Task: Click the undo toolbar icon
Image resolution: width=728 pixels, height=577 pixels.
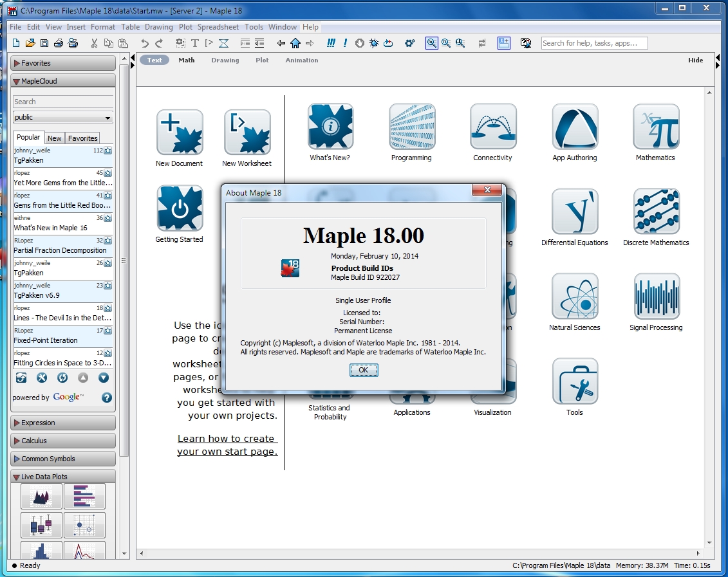Action: tap(145, 43)
